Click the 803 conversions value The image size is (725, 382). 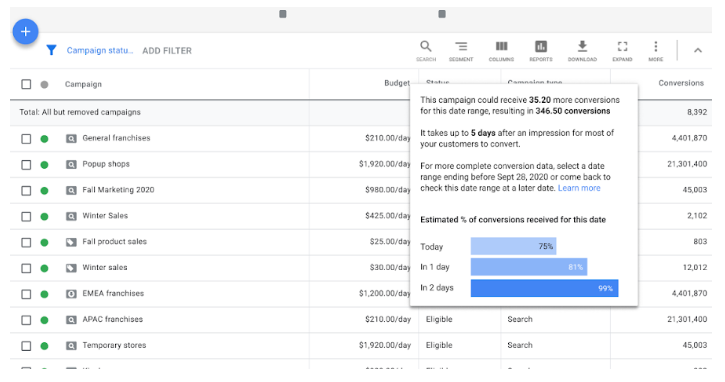pyautogui.click(x=700, y=241)
